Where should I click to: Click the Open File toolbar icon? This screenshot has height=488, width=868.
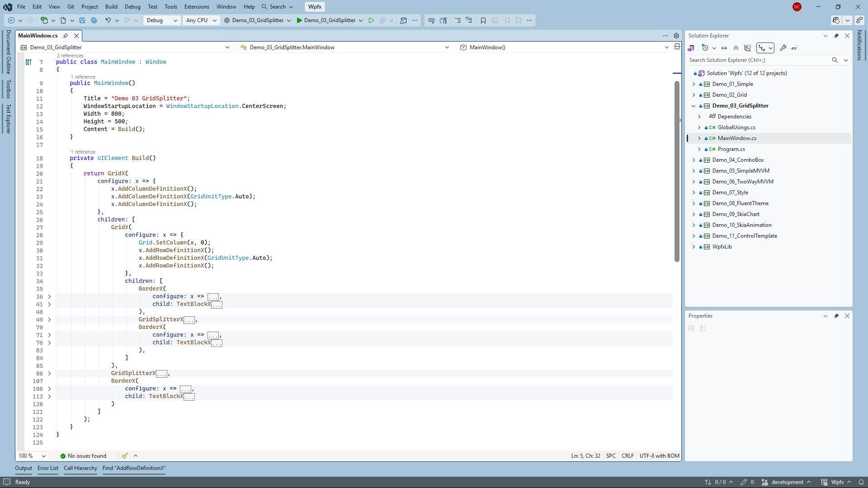pyautogui.click(x=63, y=20)
